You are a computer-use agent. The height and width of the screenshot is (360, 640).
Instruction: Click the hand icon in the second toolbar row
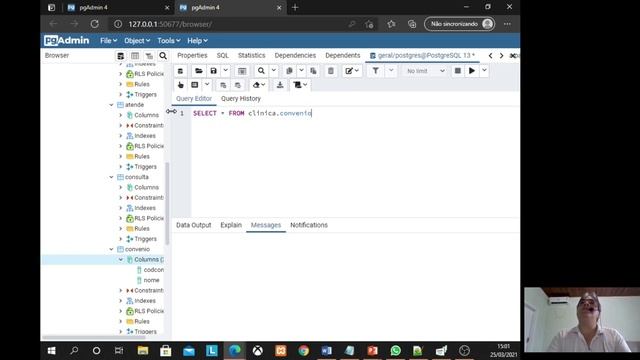point(180,85)
